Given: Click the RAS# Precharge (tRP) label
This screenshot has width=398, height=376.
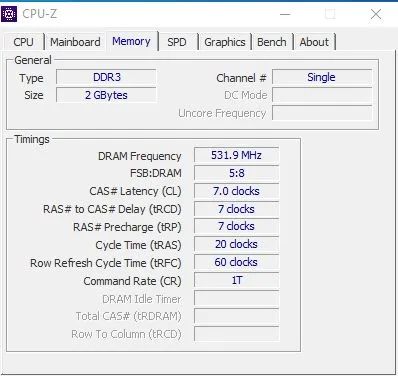Looking at the screenshot, I should coord(127,227).
